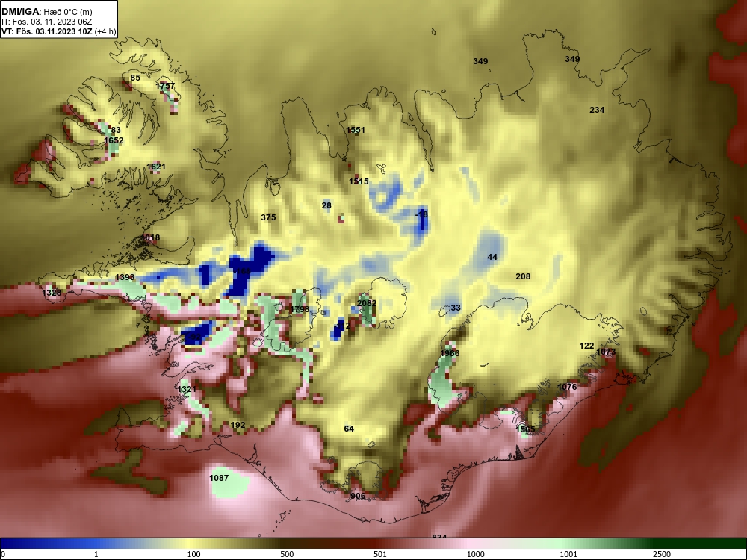The height and width of the screenshot is (560, 747).
Task: Click the color scale label 1000
Action: 475,554
